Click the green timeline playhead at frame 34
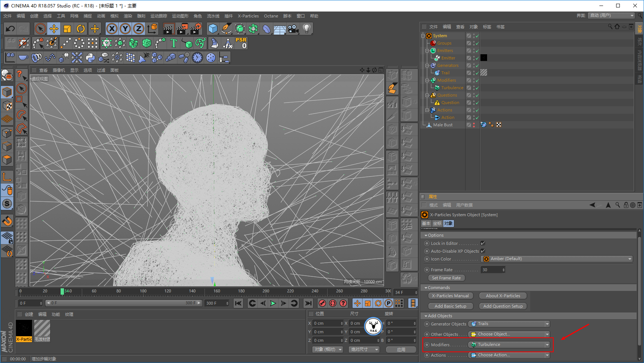644x363 pixels. (x=62, y=291)
